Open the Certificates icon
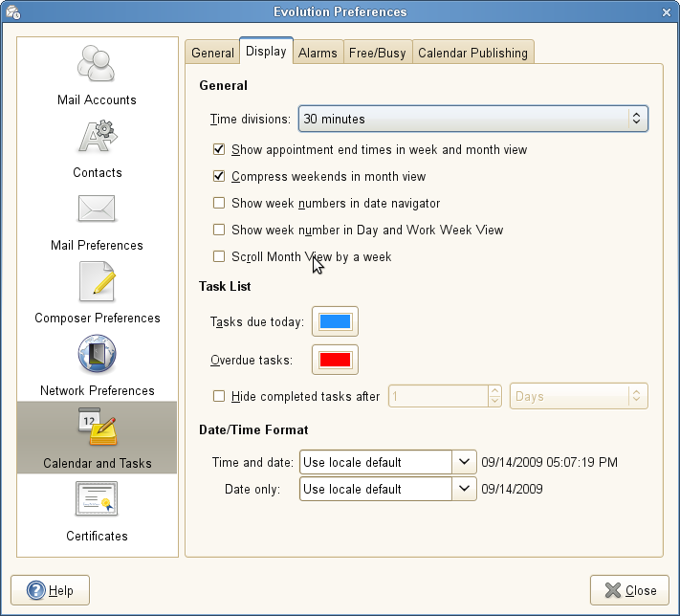This screenshot has width=680, height=616. [x=97, y=499]
